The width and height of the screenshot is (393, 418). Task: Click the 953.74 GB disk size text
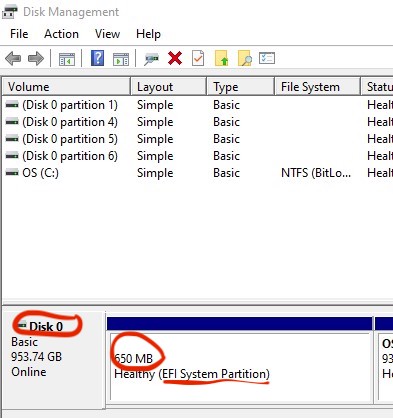click(x=36, y=357)
